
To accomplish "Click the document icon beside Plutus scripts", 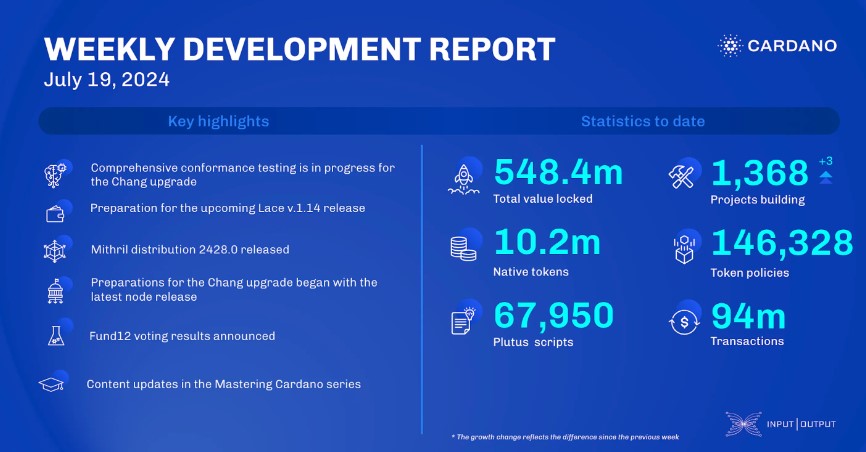I will (465, 321).
